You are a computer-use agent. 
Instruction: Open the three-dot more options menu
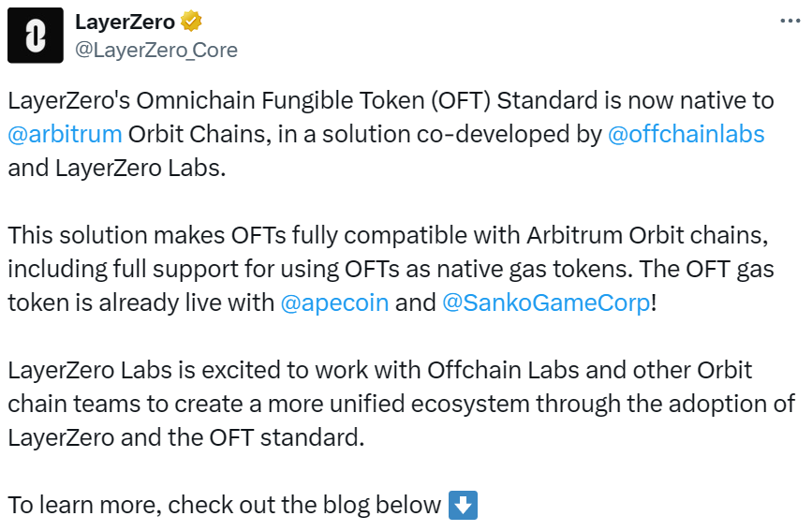[790, 21]
